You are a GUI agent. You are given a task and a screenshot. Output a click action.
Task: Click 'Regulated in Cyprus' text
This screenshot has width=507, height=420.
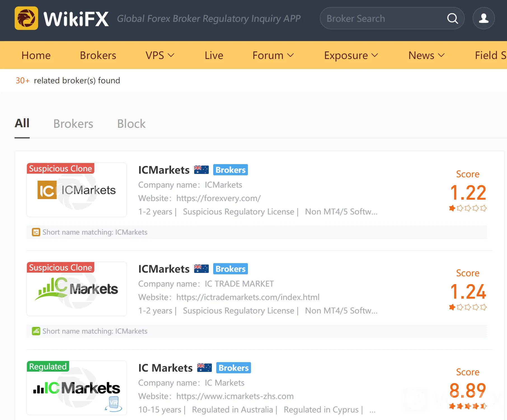pyautogui.click(x=321, y=410)
